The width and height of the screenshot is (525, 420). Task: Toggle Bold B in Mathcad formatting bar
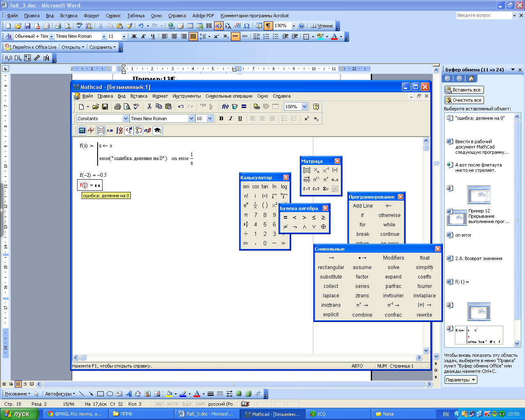click(221, 119)
